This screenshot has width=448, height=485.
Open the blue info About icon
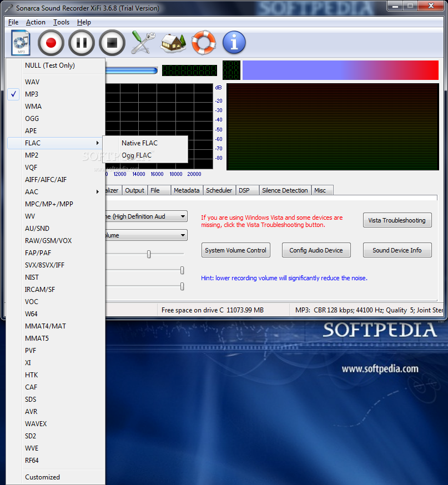click(234, 42)
